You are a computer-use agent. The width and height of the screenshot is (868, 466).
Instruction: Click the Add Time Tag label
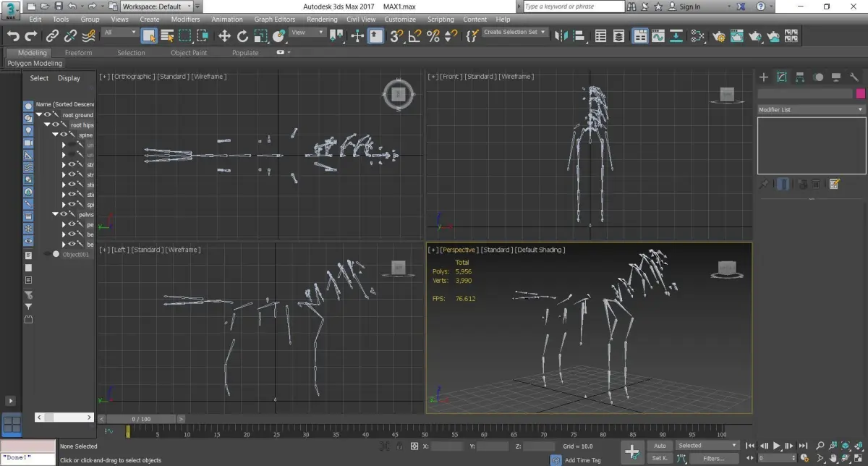[582, 460]
